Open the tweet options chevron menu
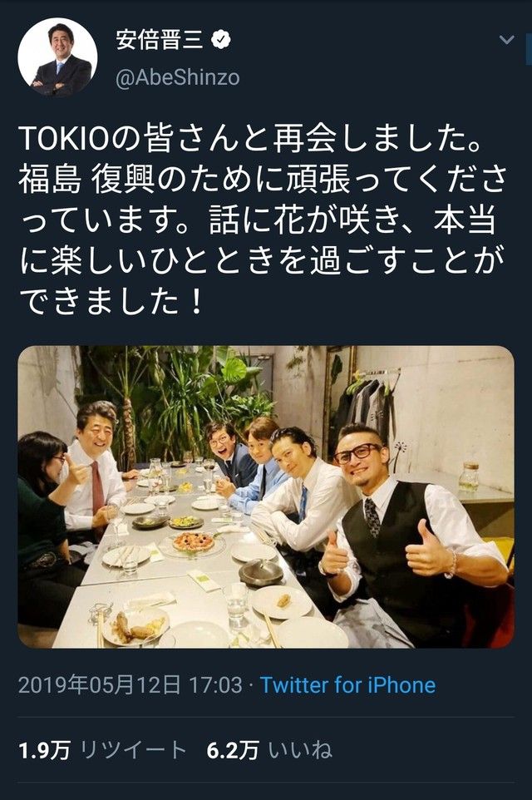The width and height of the screenshot is (532, 800). (x=506, y=39)
